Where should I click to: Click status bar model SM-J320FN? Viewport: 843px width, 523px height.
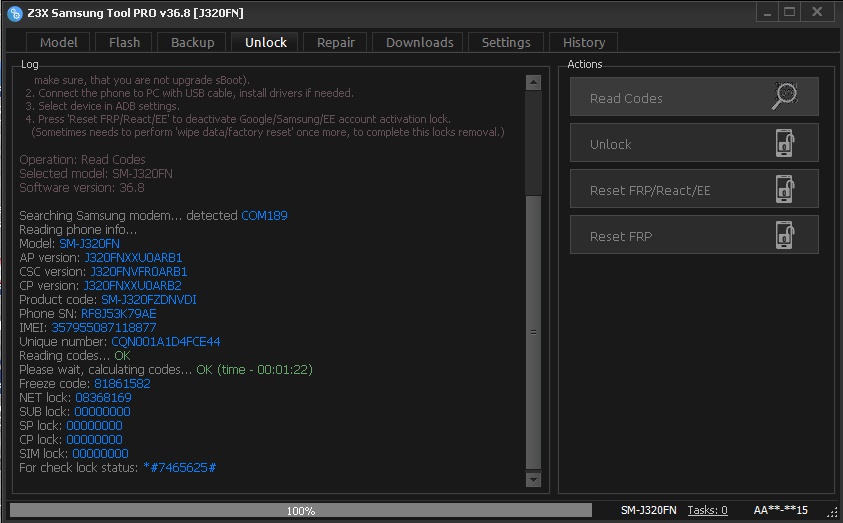[x=648, y=510]
